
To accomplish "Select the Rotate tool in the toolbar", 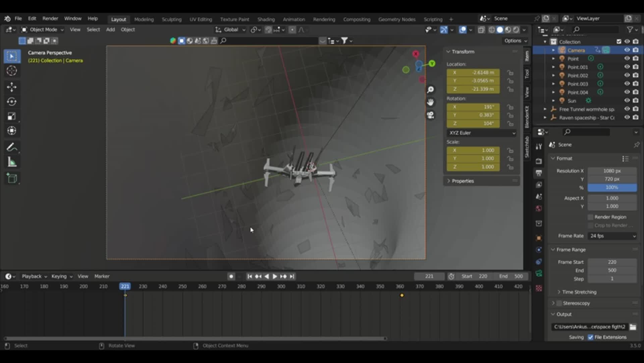I will click(x=12, y=101).
